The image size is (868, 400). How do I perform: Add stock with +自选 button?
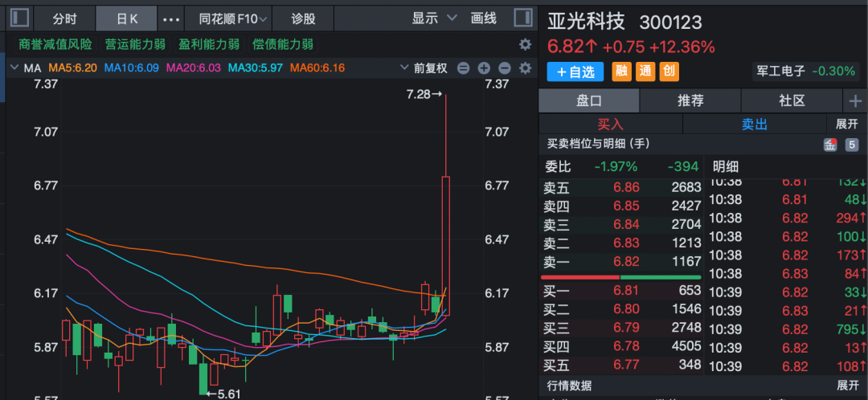tap(575, 71)
